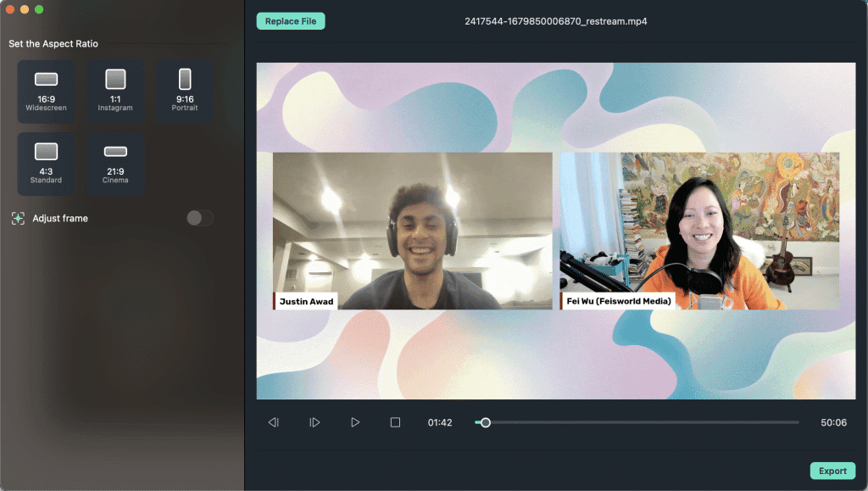Choose the 9:16 Portrait aspect ratio

(x=185, y=92)
